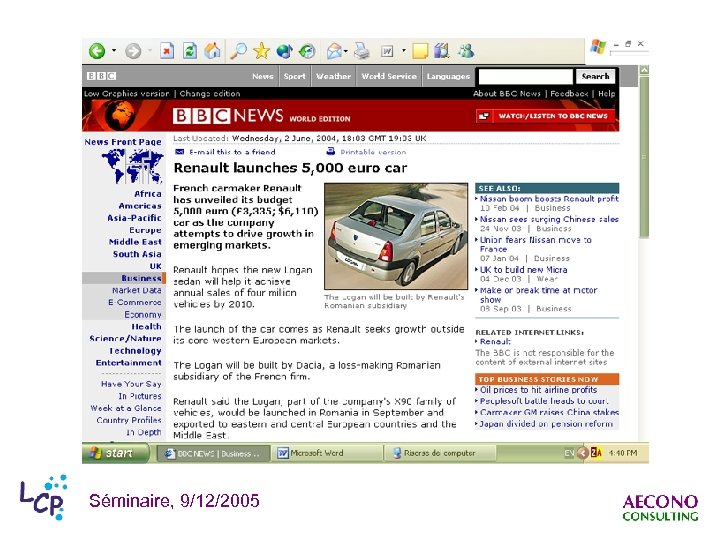The width and height of the screenshot is (720, 540).
Task: Open Market Data under Business
Action: (137, 291)
